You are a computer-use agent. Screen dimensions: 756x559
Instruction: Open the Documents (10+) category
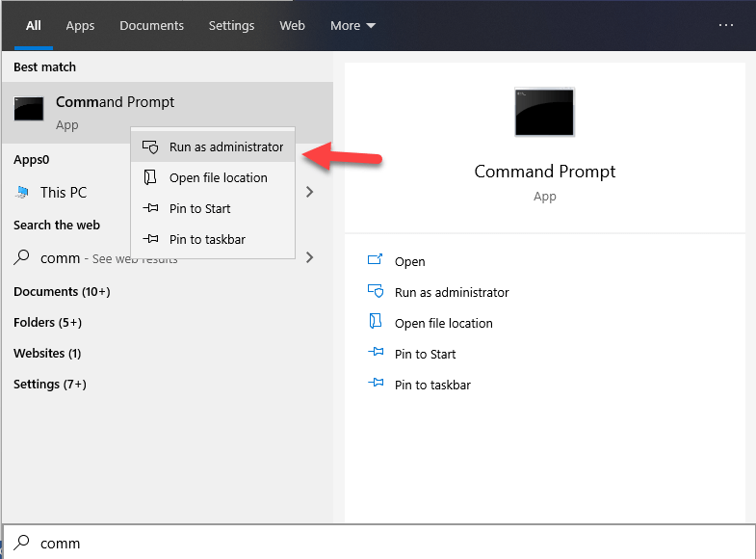62,292
